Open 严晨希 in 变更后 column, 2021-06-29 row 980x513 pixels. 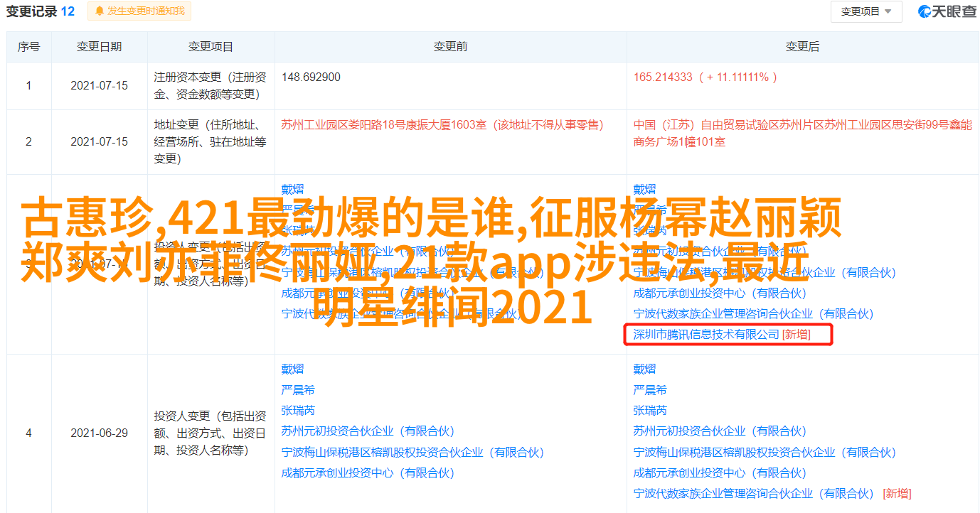[650, 389]
